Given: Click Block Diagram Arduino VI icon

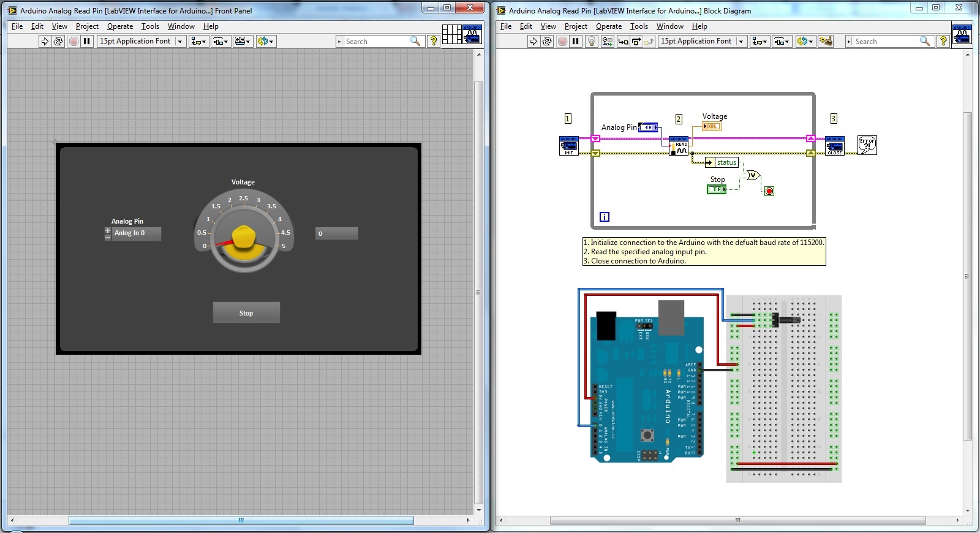Looking at the screenshot, I should coord(962,34).
